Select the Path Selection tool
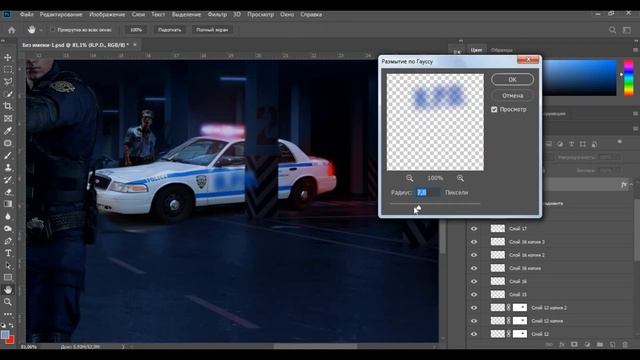 pyautogui.click(x=8, y=265)
